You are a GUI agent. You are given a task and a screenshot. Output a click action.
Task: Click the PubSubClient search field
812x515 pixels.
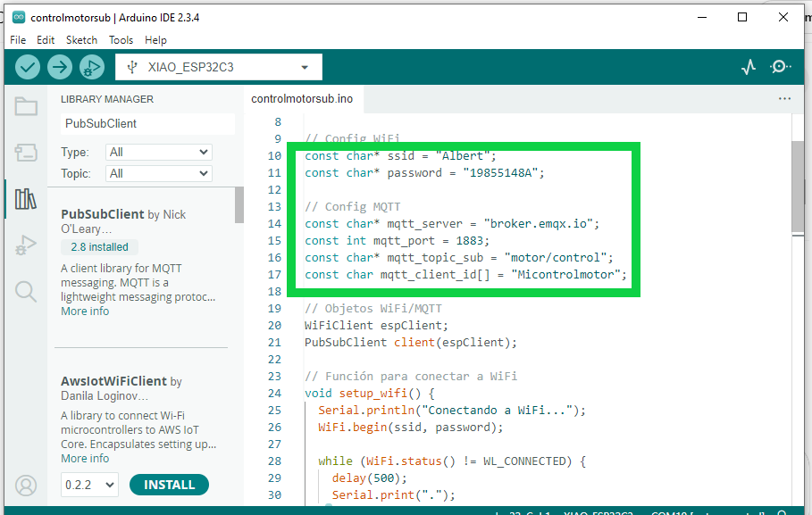(147, 124)
